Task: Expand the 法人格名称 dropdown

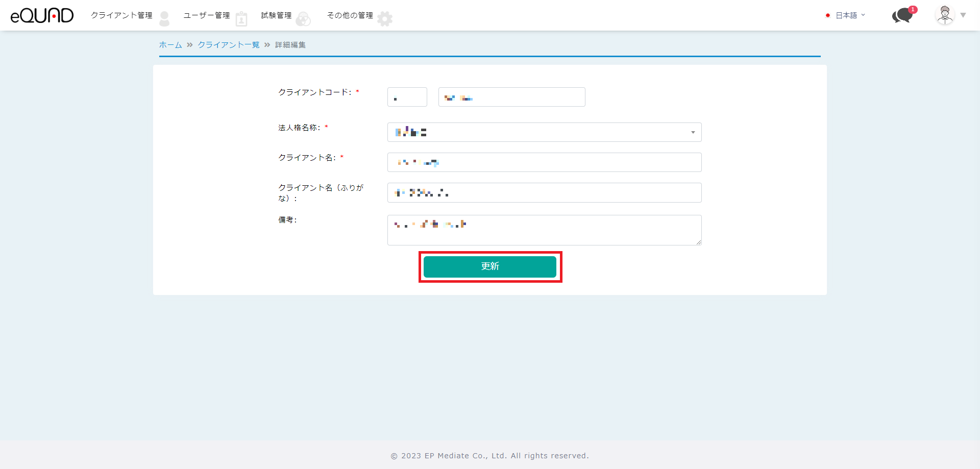Action: pyautogui.click(x=693, y=132)
